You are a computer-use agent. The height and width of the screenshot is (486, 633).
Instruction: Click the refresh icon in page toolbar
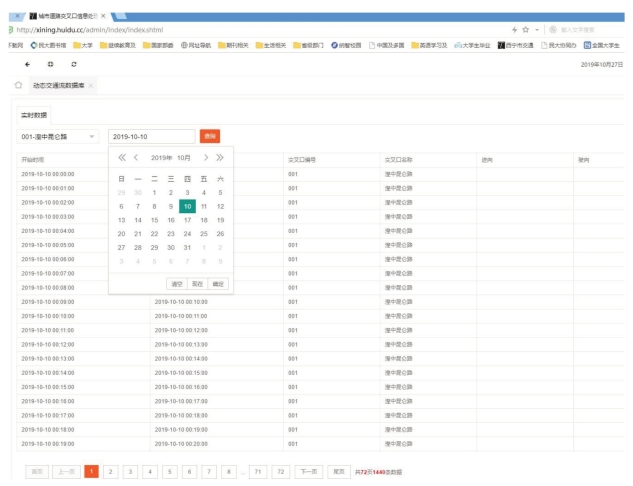pyautogui.click(x=73, y=64)
